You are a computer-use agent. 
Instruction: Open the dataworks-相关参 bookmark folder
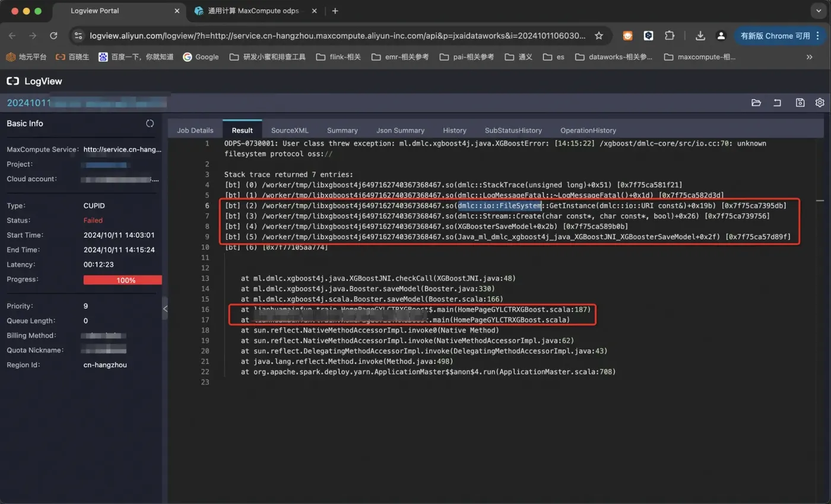click(x=614, y=57)
